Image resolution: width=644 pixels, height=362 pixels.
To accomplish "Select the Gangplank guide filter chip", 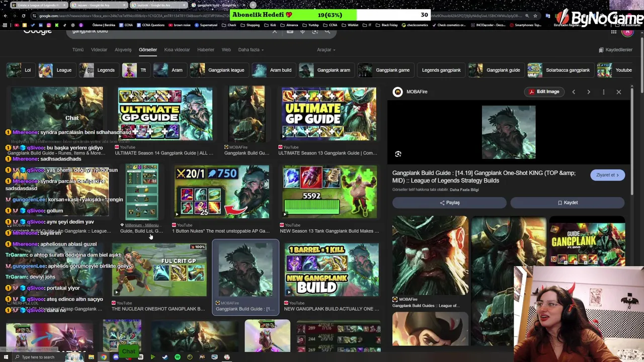I will coord(496,70).
